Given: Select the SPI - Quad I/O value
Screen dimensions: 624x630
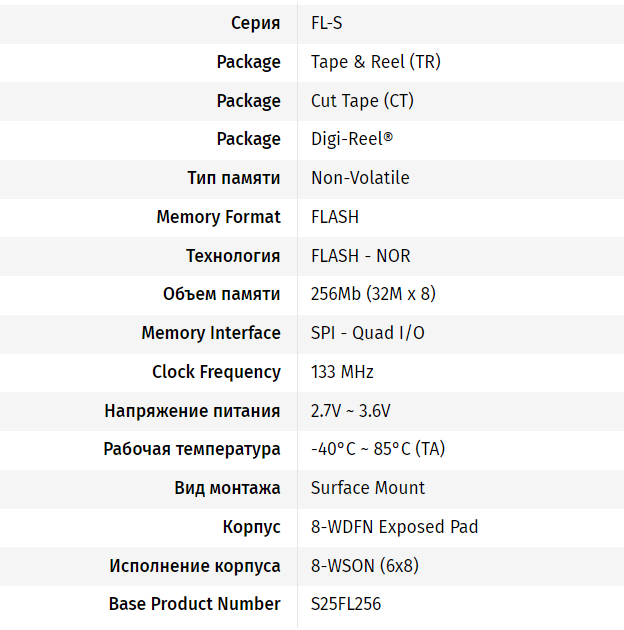Looking at the screenshot, I should (x=367, y=333).
